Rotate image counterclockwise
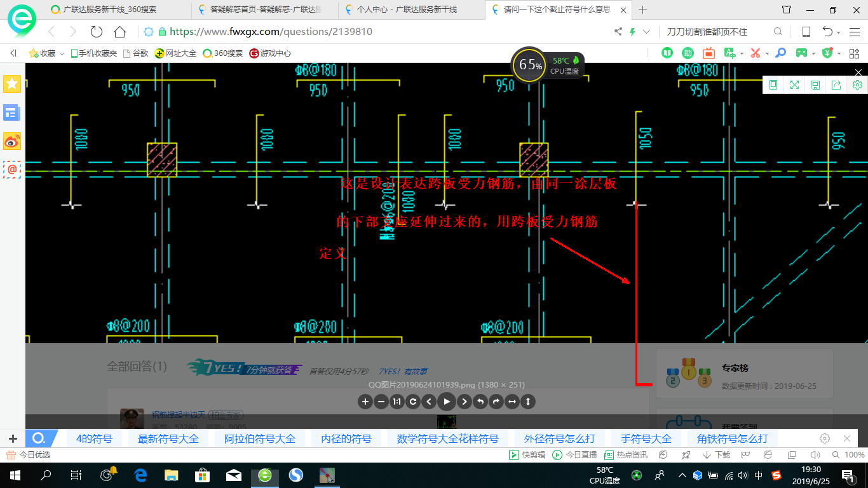Screen dimensions: 868x488 click(480, 402)
